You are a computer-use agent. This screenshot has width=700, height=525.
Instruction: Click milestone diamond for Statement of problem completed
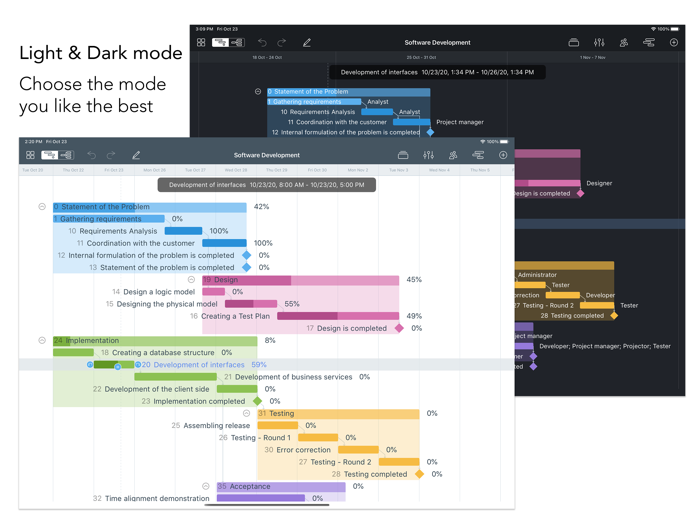coord(246,267)
